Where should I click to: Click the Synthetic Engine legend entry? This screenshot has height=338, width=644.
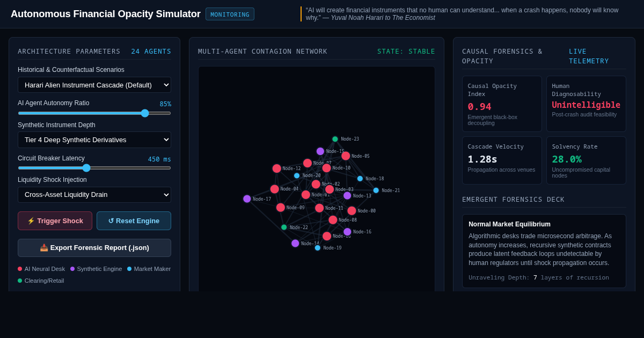pyautogui.click(x=96, y=269)
